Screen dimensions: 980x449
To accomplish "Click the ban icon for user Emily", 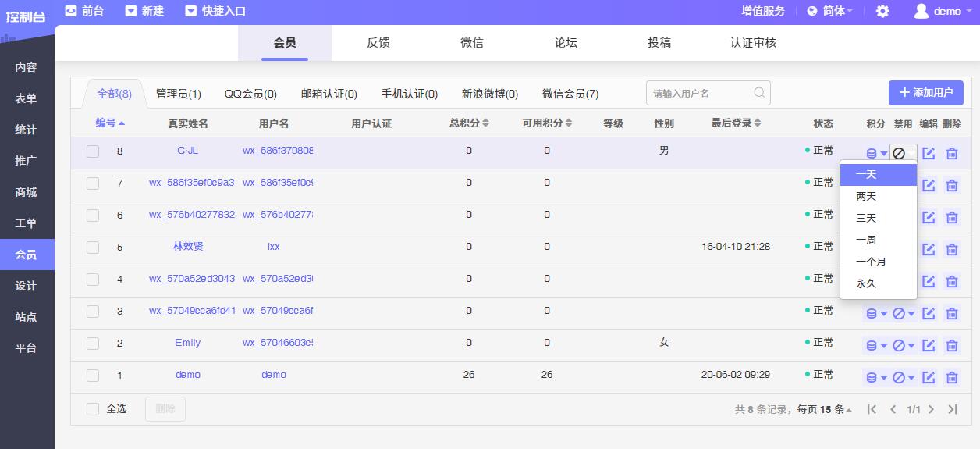I will [x=899, y=345].
